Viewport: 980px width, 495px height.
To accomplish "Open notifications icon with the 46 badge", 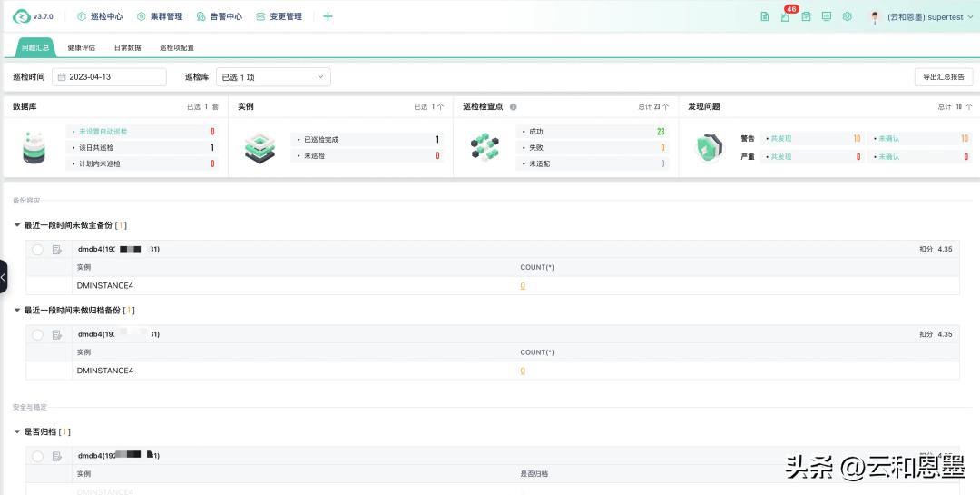I will coord(785,17).
